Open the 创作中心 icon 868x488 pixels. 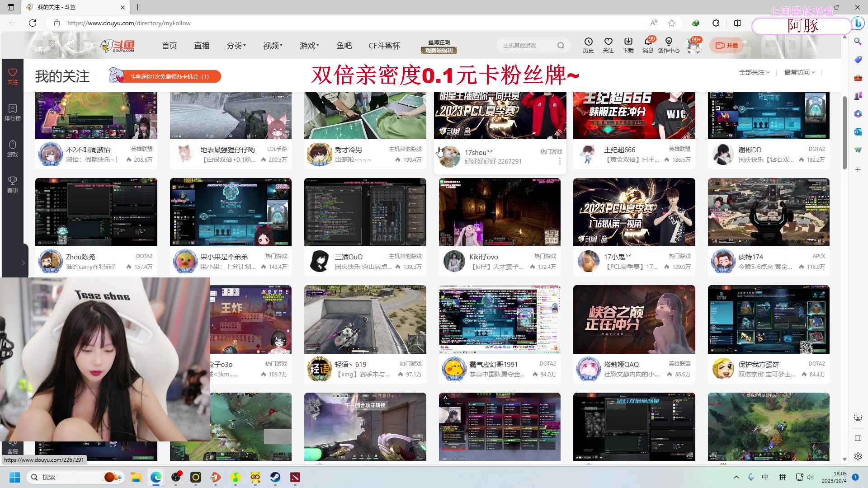[669, 45]
